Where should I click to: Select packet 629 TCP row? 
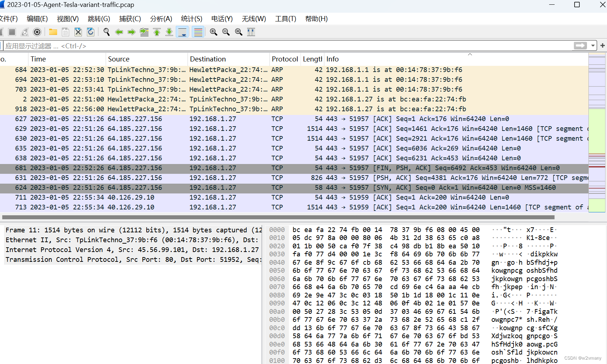coord(294,128)
